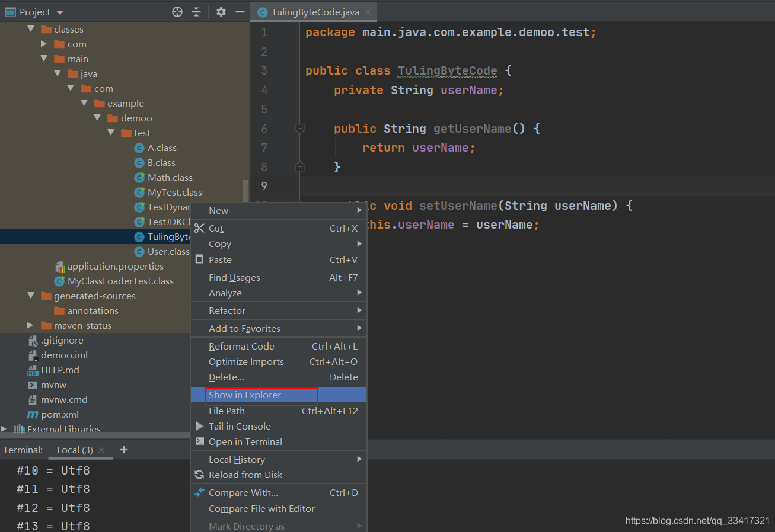The height and width of the screenshot is (532, 775).
Task: Open Analyze submenu
Action: (279, 293)
